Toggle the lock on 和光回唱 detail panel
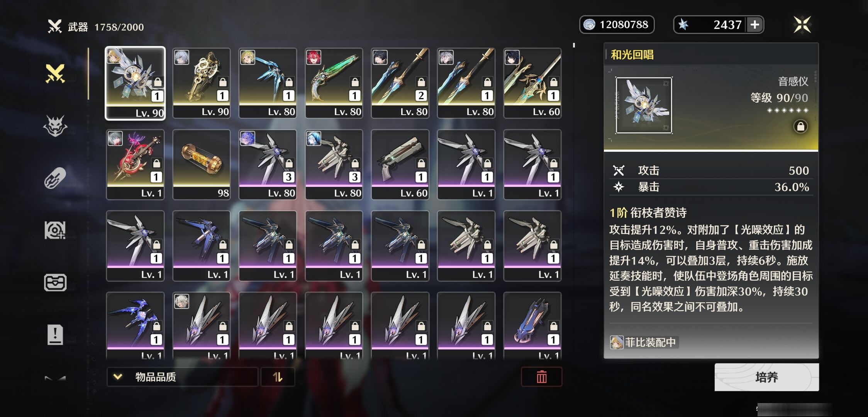The width and height of the screenshot is (868, 417). [800, 127]
